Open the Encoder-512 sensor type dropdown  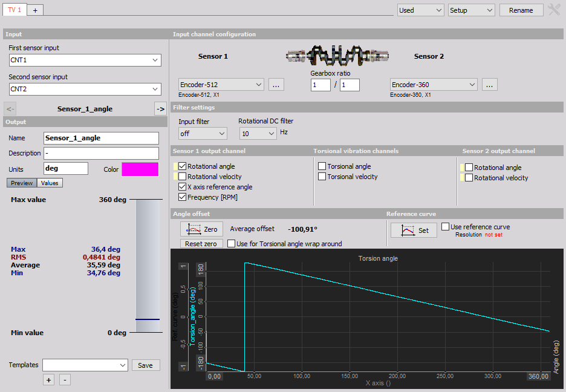(x=221, y=85)
